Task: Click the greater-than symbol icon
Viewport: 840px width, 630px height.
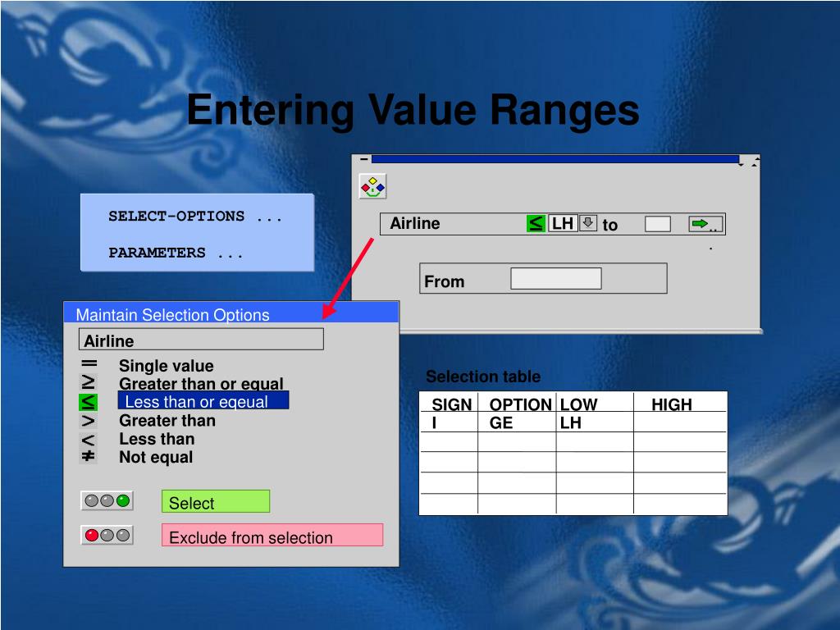Action: coord(89,421)
